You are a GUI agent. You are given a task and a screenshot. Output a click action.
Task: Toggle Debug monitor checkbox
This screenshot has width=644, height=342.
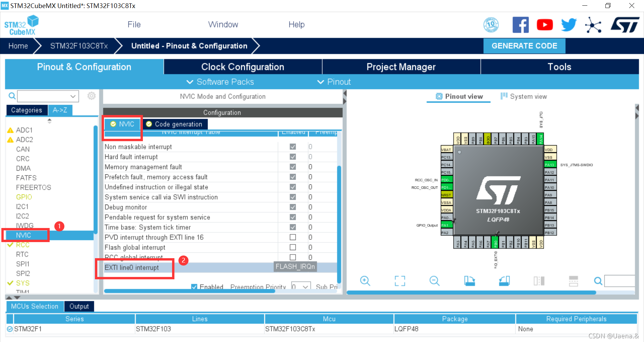pyautogui.click(x=293, y=207)
